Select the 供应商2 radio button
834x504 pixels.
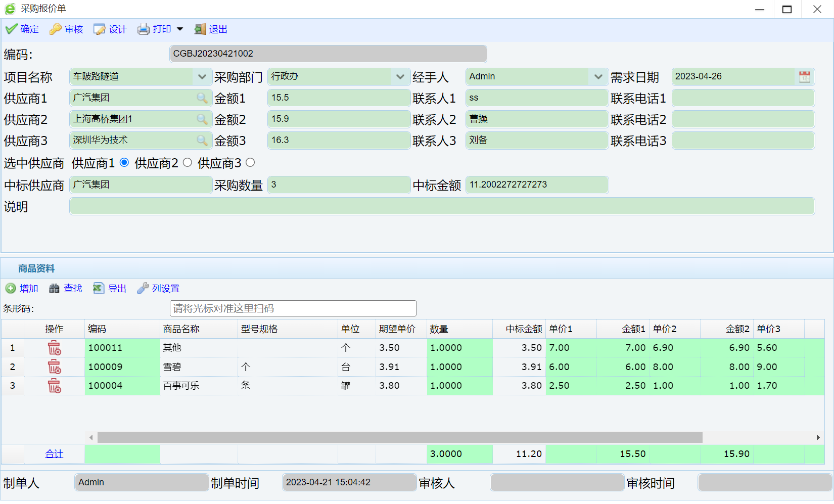(x=188, y=163)
